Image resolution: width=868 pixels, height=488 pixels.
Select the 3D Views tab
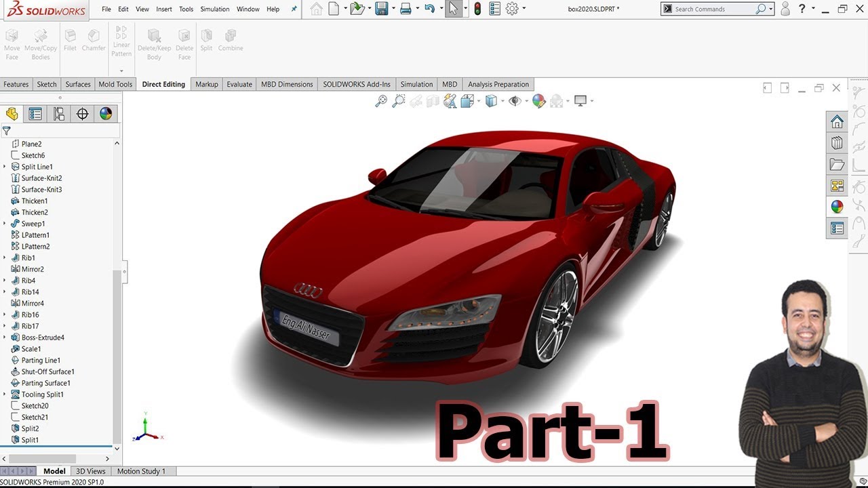point(91,471)
